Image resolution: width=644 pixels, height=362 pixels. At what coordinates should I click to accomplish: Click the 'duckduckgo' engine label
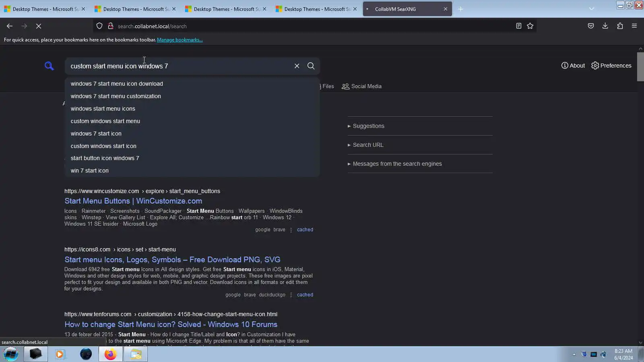click(272, 295)
